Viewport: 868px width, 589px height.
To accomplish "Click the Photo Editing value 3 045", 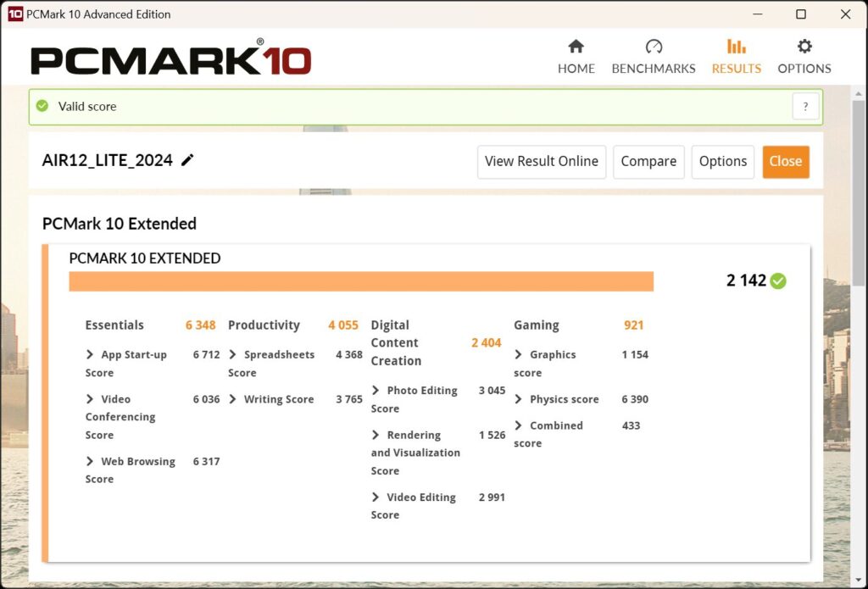I will (x=492, y=391).
